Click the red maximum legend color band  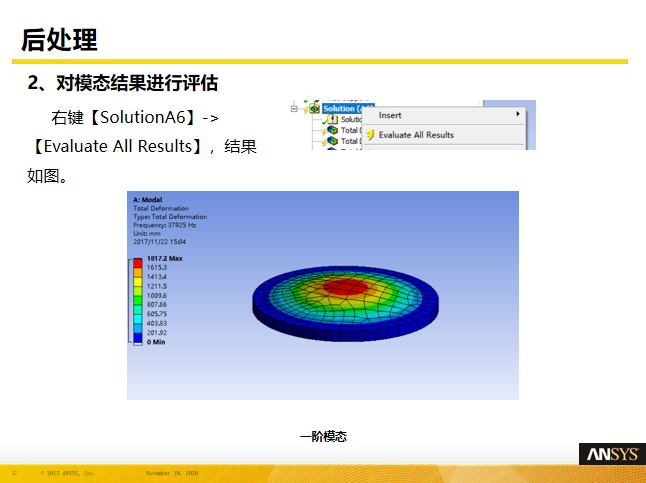[138, 262]
